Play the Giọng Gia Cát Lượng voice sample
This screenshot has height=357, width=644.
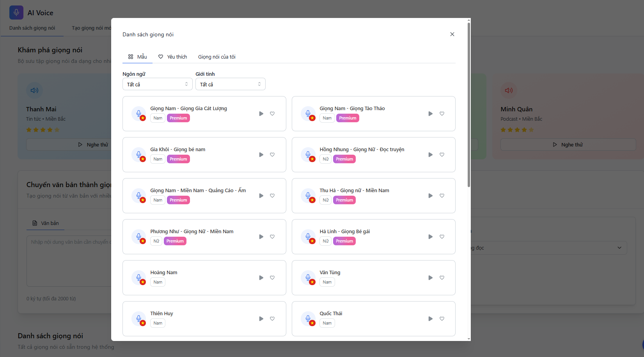tap(261, 114)
